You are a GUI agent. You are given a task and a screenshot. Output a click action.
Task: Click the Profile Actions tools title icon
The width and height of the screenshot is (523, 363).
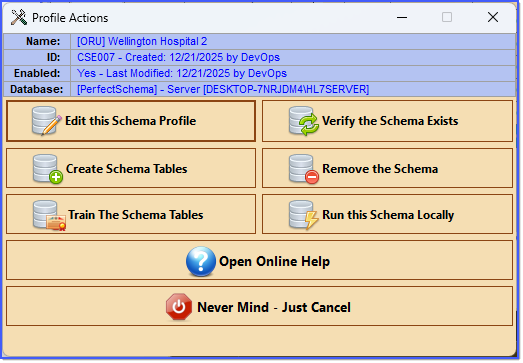click(19, 17)
